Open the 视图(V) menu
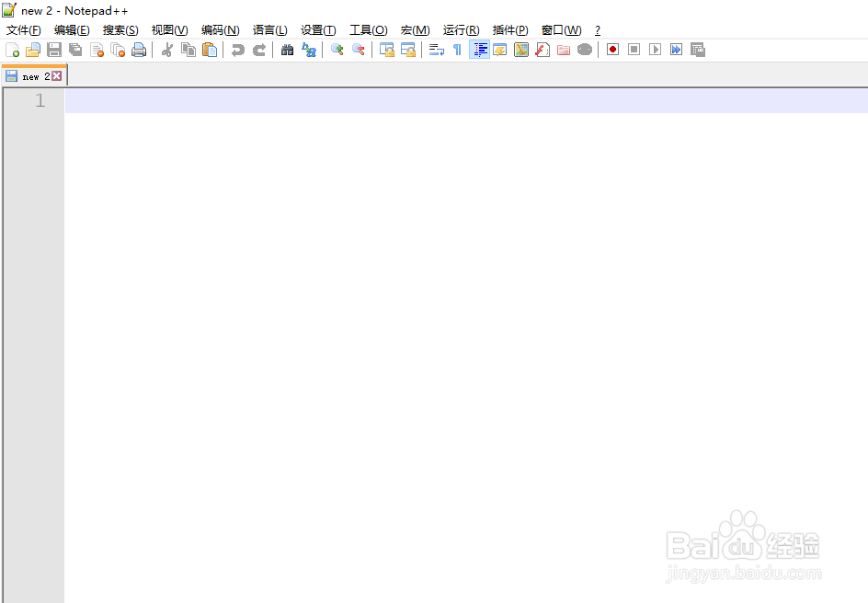Screen dimensions: 868x603 coord(170,29)
